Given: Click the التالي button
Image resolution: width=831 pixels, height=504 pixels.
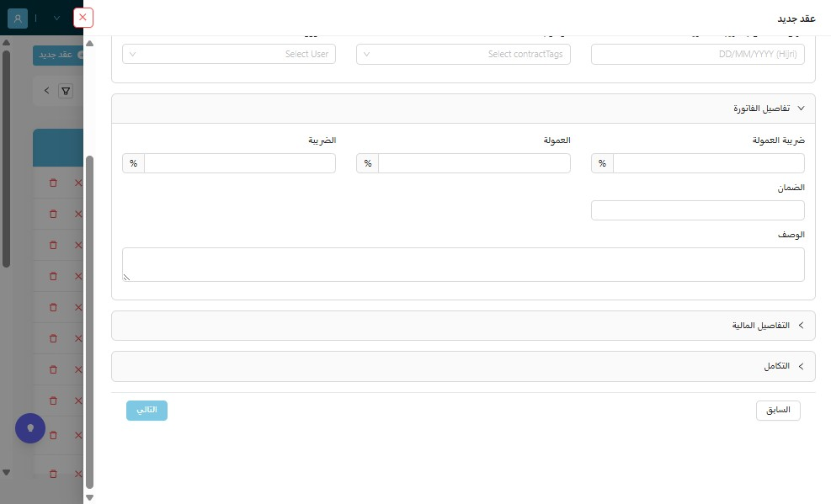Looking at the screenshot, I should point(146,411).
